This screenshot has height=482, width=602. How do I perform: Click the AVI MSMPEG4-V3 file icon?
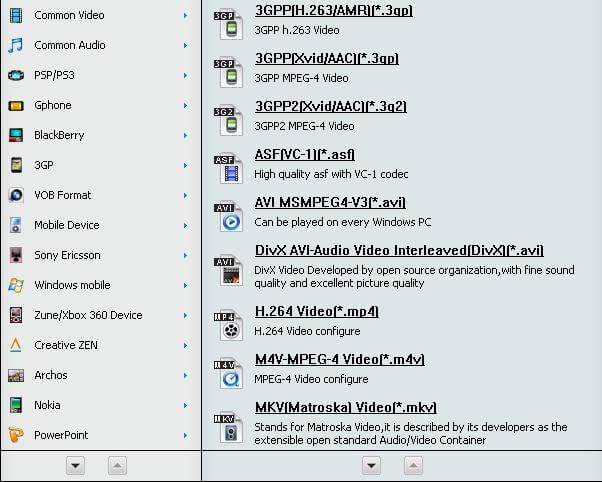229,217
